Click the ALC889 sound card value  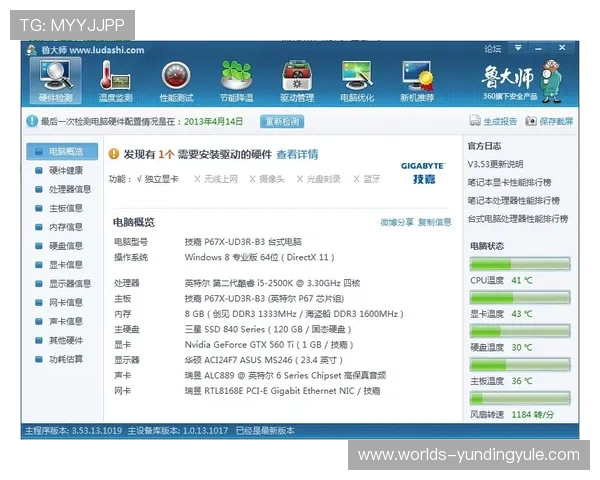[x=285, y=376]
